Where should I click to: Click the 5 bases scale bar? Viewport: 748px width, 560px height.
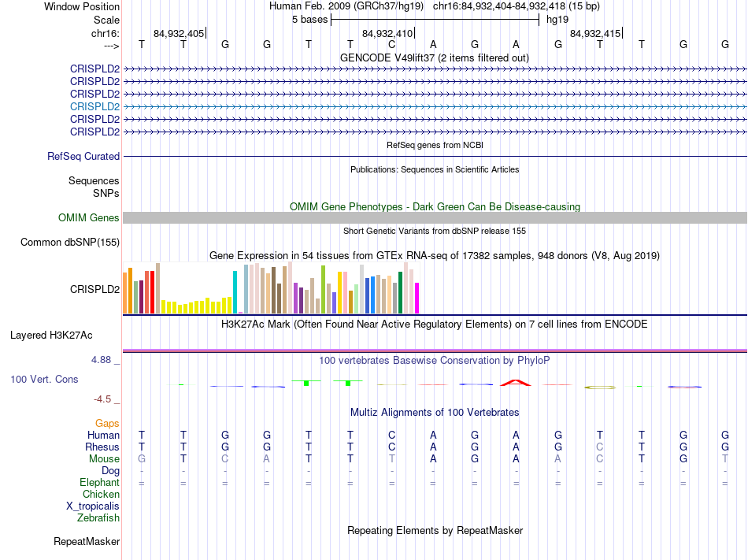[x=435, y=20]
